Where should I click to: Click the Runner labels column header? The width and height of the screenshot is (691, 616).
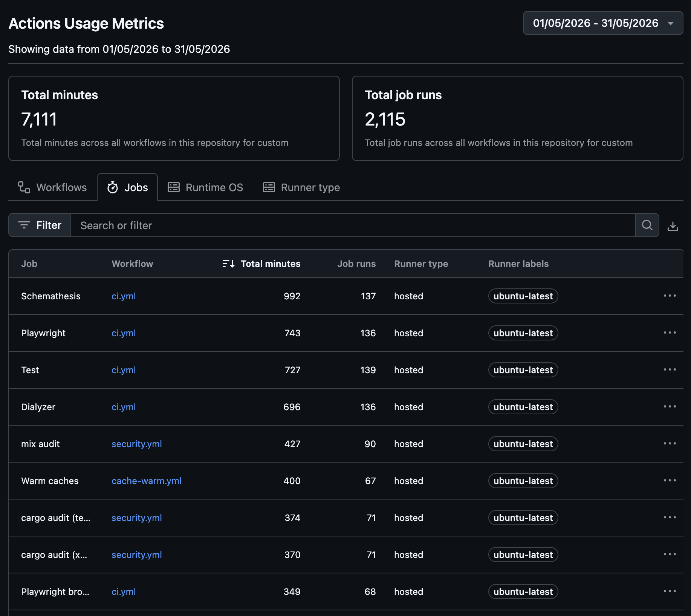click(518, 264)
